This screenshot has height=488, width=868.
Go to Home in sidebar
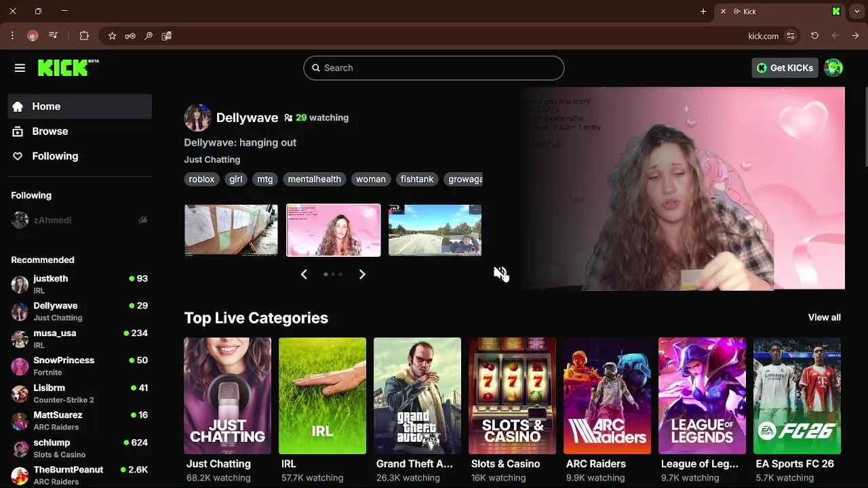pos(80,106)
